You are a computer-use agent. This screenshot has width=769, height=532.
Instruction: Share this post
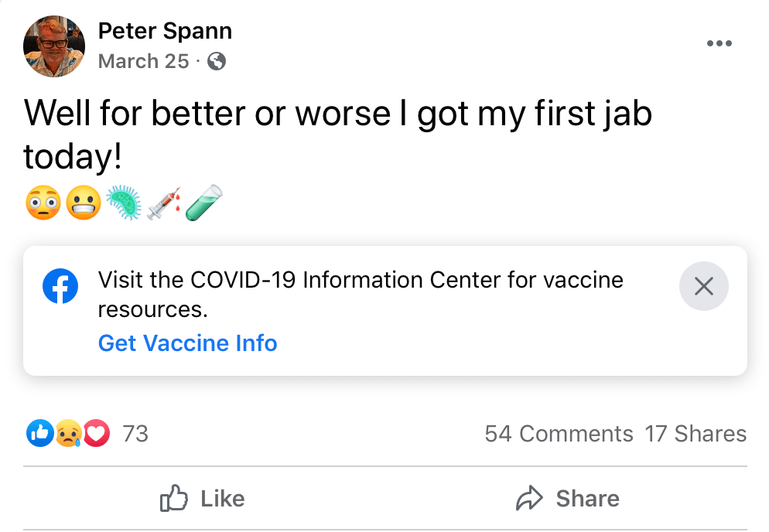click(x=567, y=499)
